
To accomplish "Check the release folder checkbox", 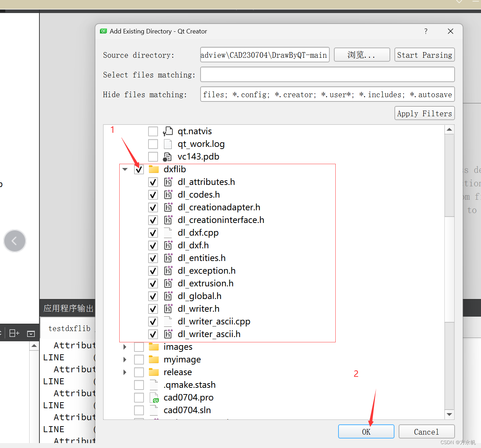I will pyautogui.click(x=139, y=372).
